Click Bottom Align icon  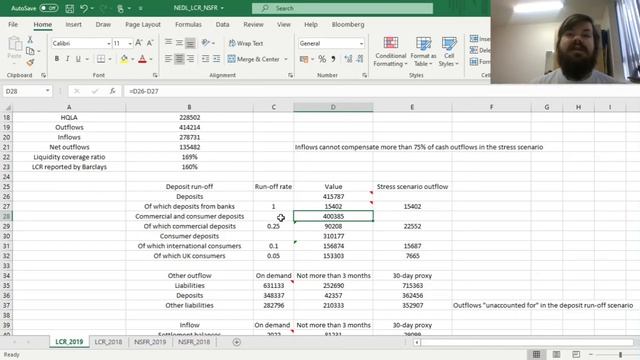(x=190, y=42)
